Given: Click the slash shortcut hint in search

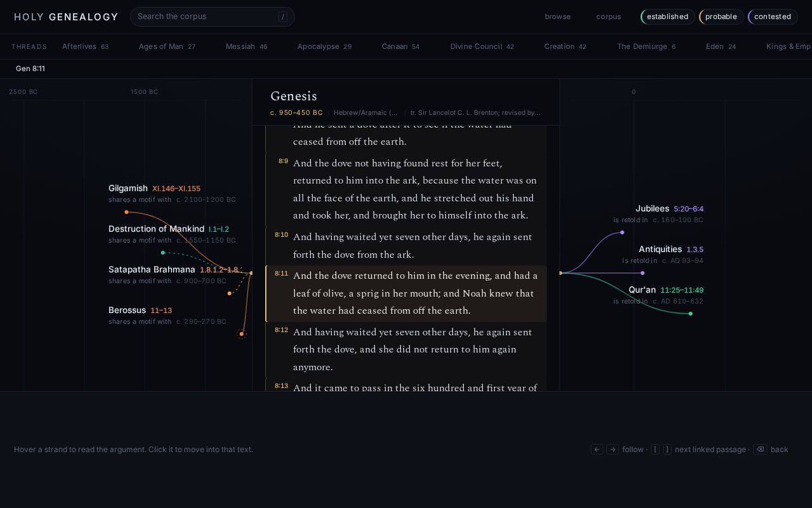Looking at the screenshot, I should 283,17.
